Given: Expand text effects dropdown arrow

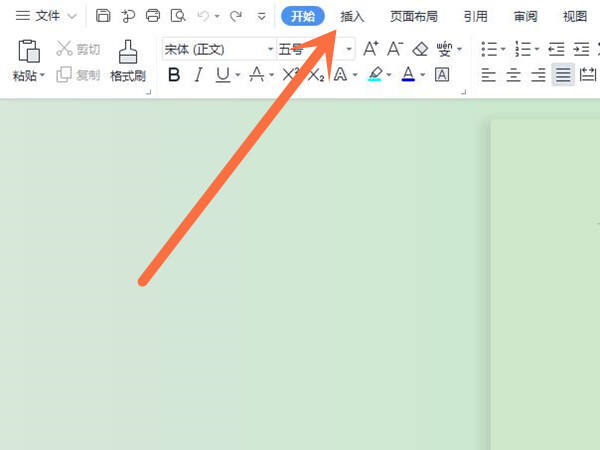Looking at the screenshot, I should 355,75.
